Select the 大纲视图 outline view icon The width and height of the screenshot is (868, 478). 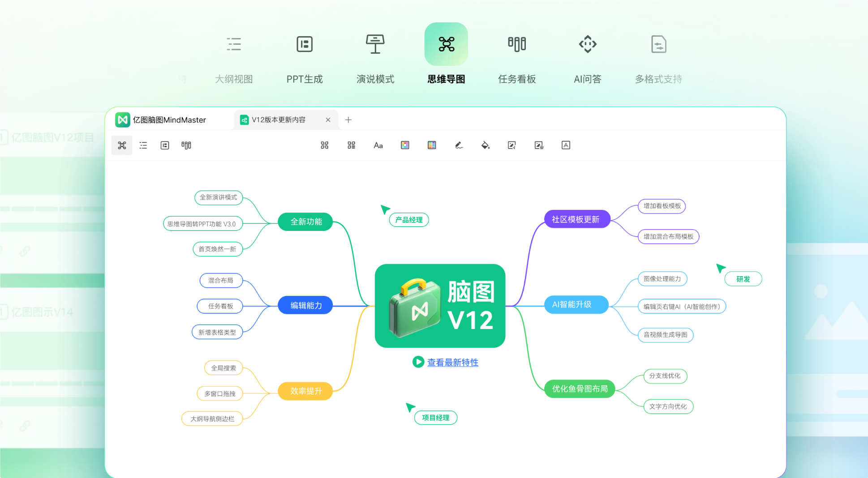coord(233,44)
